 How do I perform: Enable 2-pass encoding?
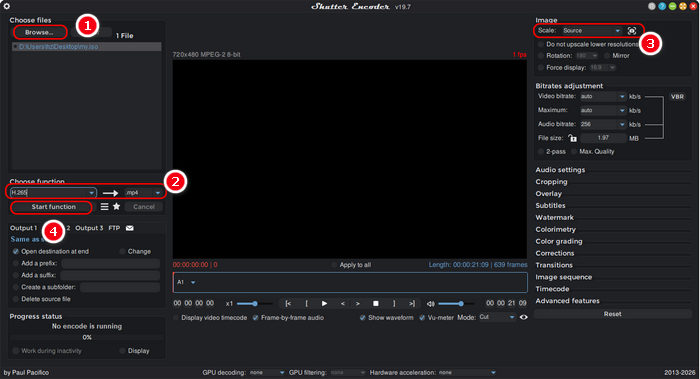[x=541, y=152]
